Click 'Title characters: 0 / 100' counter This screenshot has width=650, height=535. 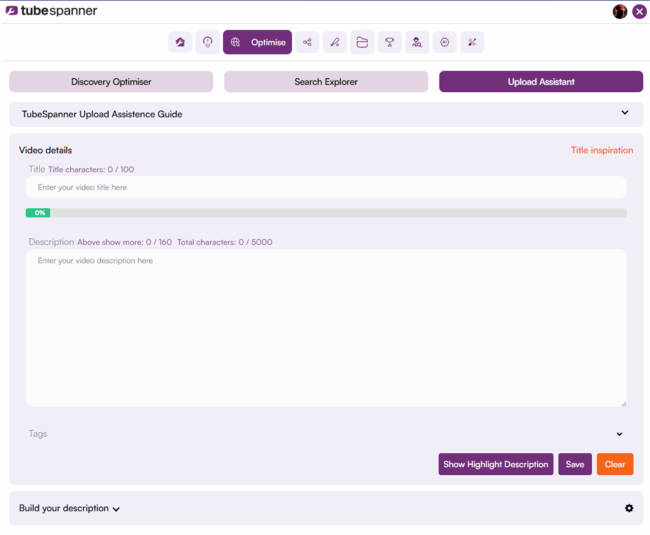[x=91, y=169]
